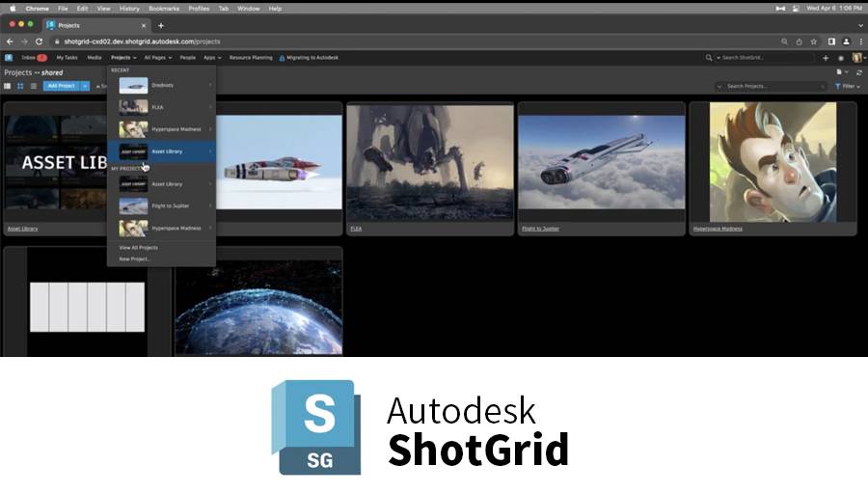Click Flight to Jupiter name link
Image resolution: width=868 pixels, height=493 pixels.
tap(540, 229)
